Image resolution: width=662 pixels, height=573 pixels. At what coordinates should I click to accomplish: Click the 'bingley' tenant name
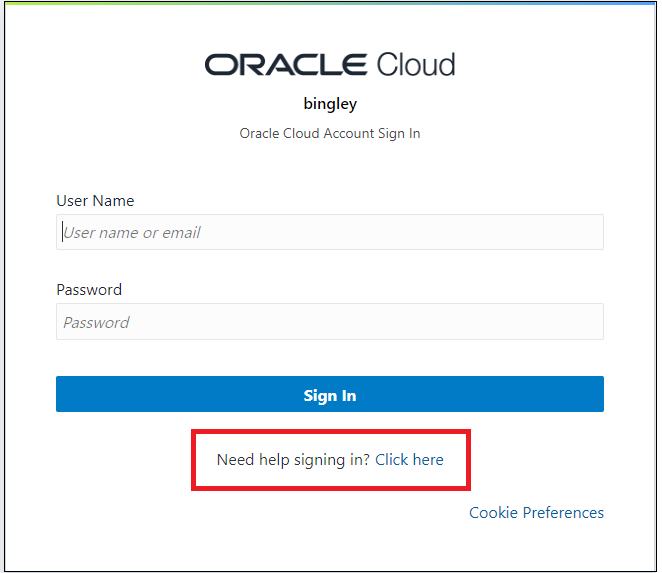(330, 103)
